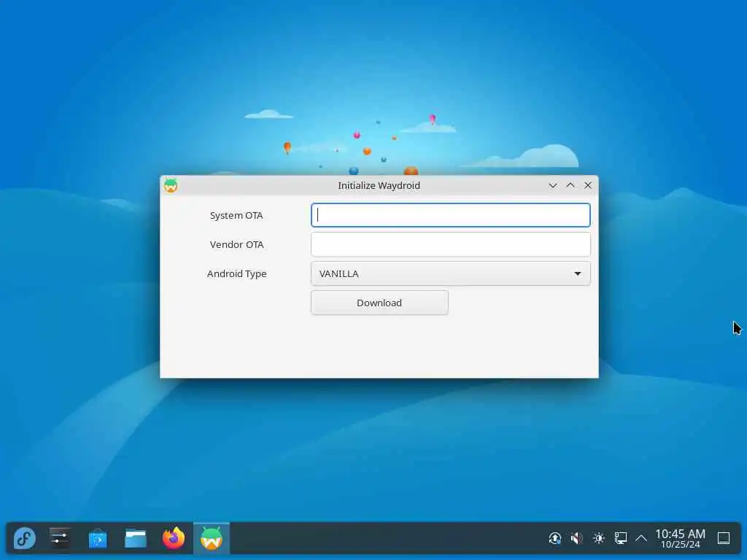This screenshot has width=747, height=560.
Task: Select the Waydroid taskbar entry
Action: [x=212, y=539]
